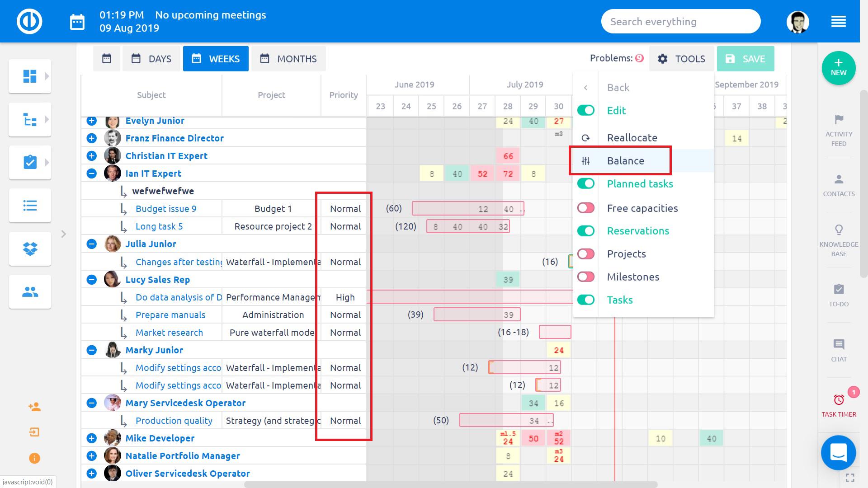Select Balance in Tools menu

(x=625, y=161)
